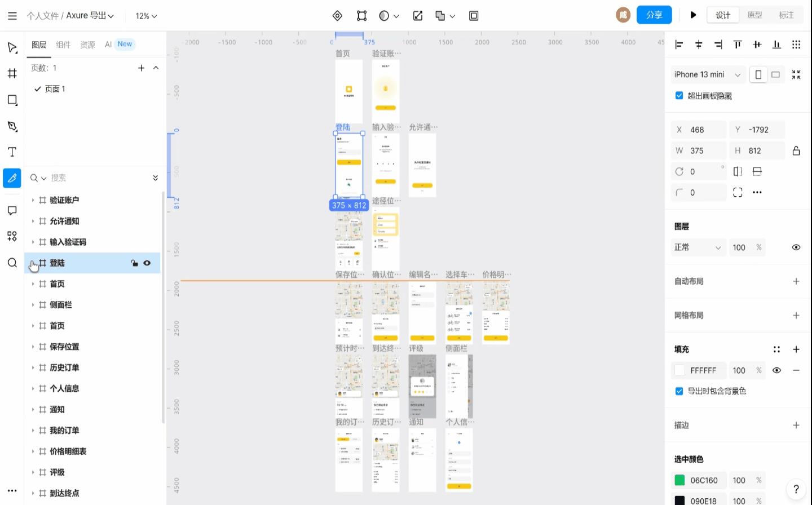This screenshot has height=505, width=812.
Task: Uncheck the 超出画板隐藏 checkbox
Action: tap(679, 96)
